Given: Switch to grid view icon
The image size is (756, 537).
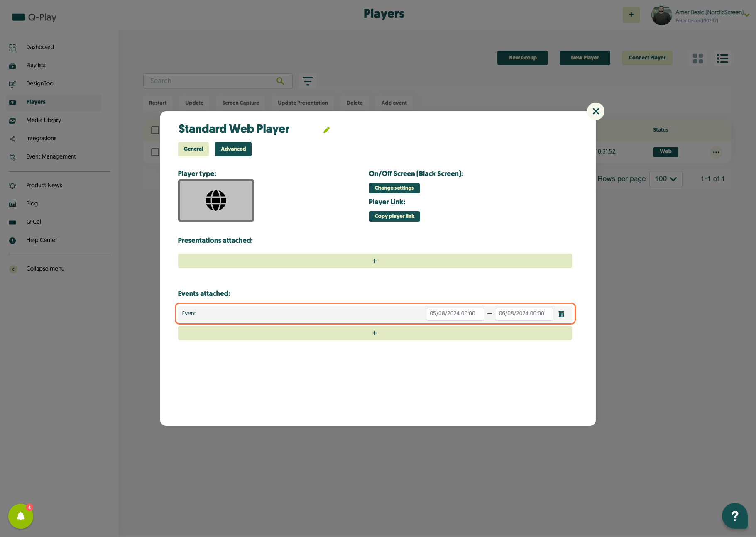Looking at the screenshot, I should [x=698, y=59].
